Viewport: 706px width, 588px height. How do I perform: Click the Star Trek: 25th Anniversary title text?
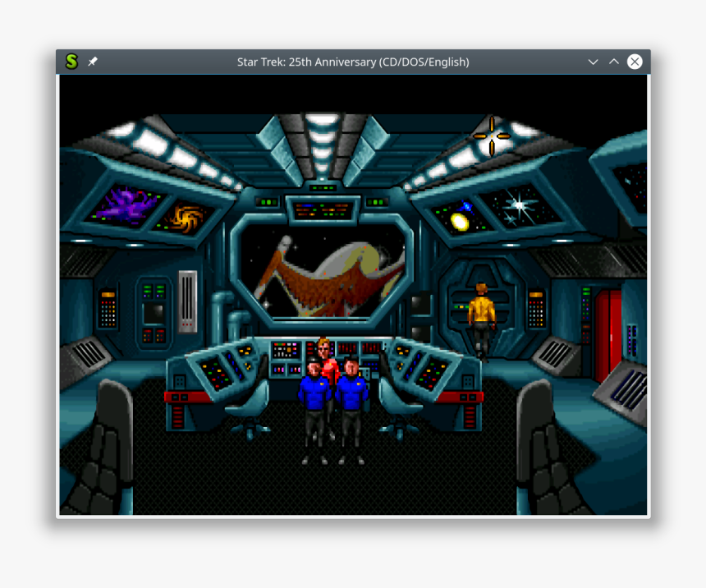coord(353,61)
